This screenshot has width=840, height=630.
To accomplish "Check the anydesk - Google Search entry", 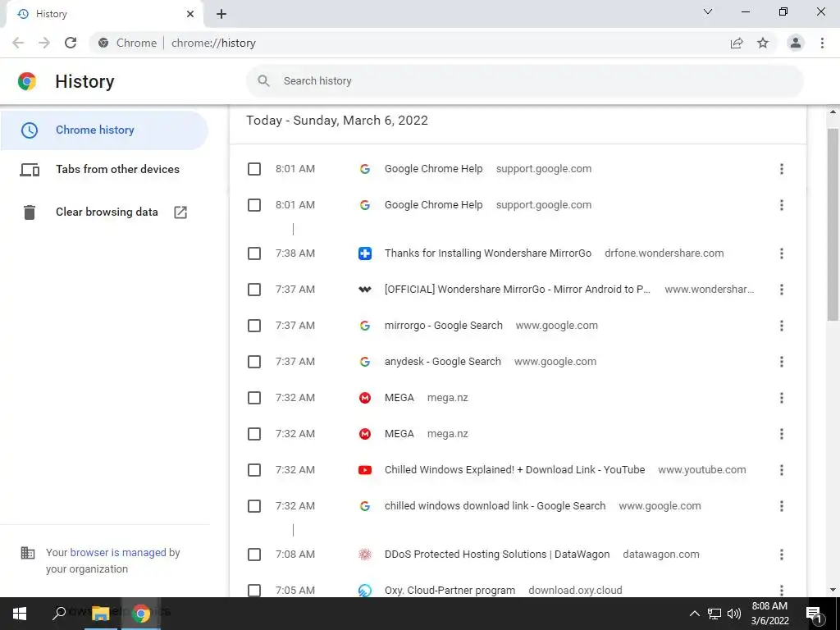I will coord(254,362).
